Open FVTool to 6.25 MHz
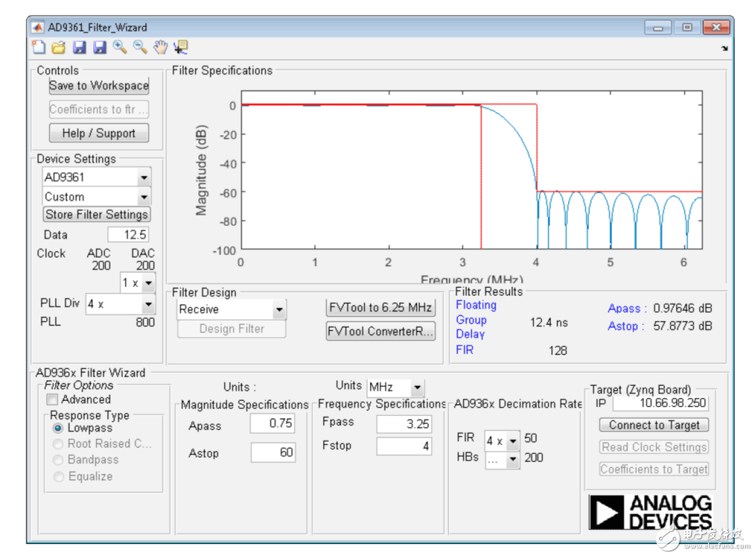The image size is (756, 557). 380,307
